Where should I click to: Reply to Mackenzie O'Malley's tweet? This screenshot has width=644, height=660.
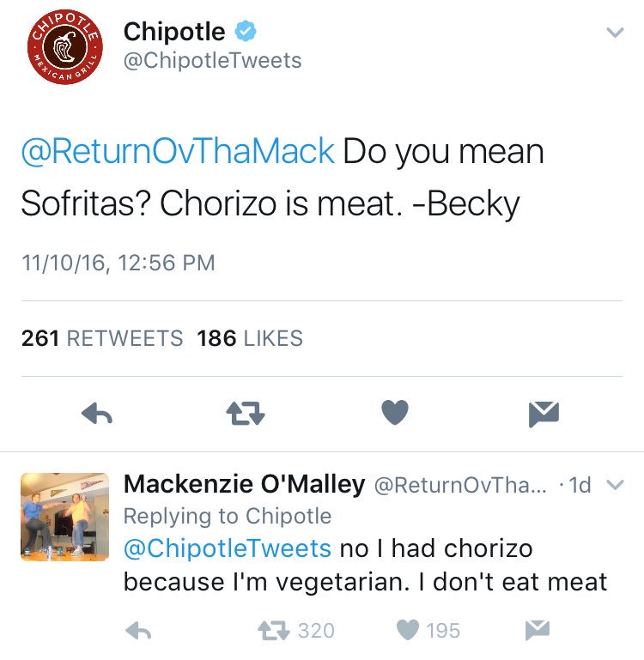(138, 631)
